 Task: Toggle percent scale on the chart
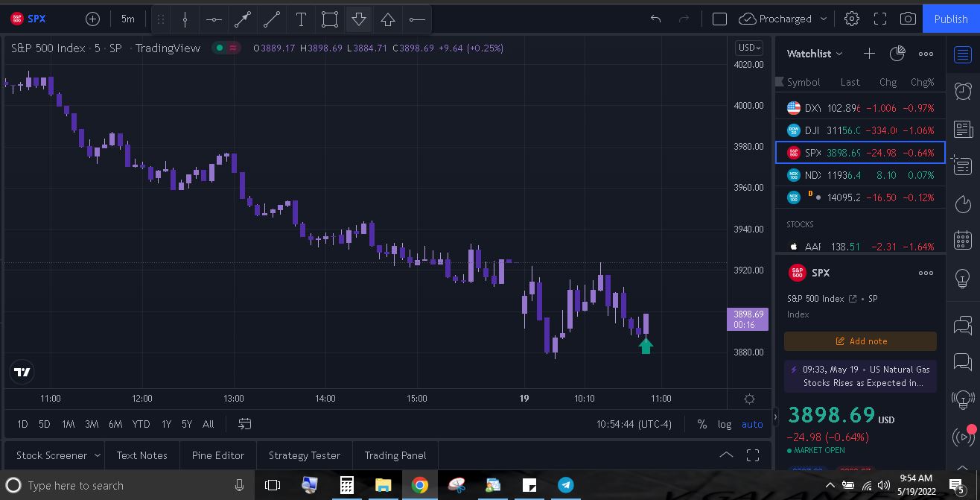coord(701,424)
